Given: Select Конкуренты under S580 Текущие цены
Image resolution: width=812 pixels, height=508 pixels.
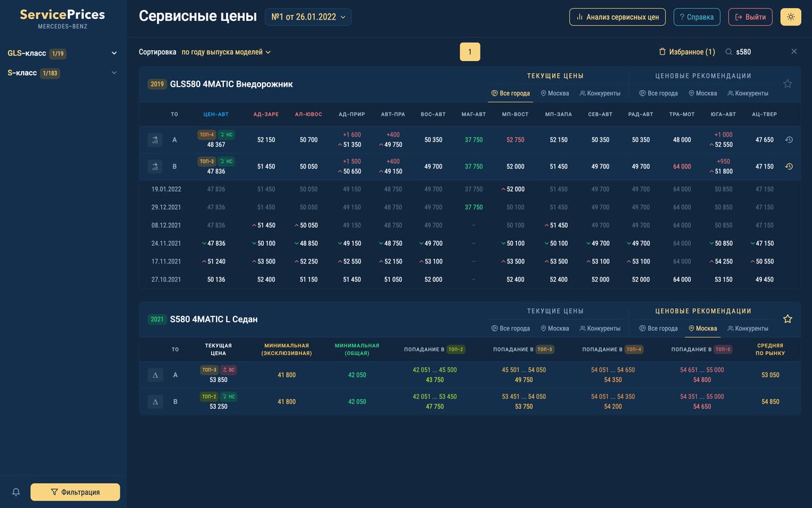Looking at the screenshot, I should pos(600,329).
